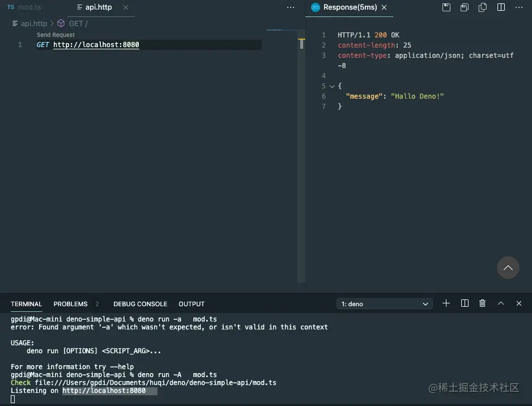The width and height of the screenshot is (532, 406).
Task: Click the api.http editor scrollbar
Action: pyautogui.click(x=301, y=43)
